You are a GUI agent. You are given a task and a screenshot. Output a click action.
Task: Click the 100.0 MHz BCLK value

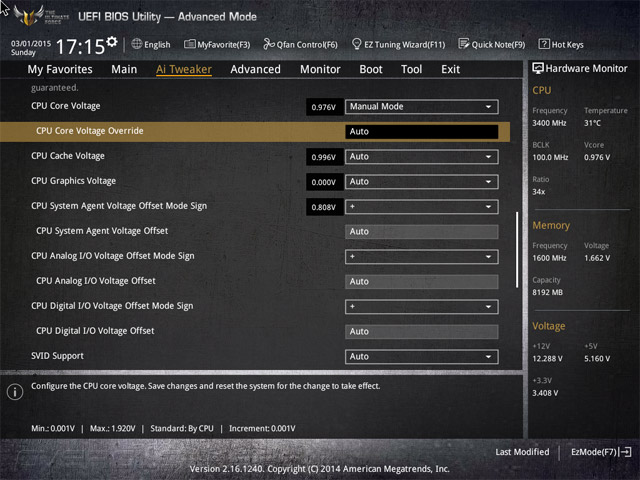(550, 158)
